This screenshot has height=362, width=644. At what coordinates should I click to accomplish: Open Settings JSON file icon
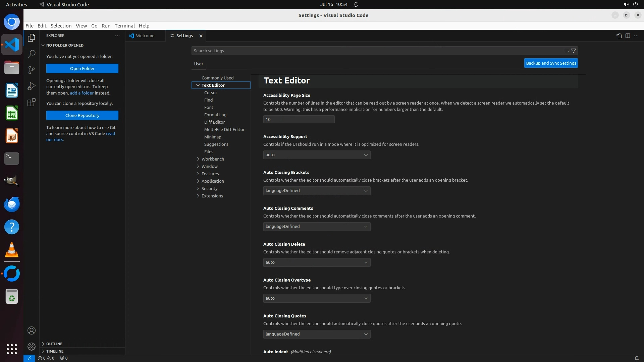619,36
